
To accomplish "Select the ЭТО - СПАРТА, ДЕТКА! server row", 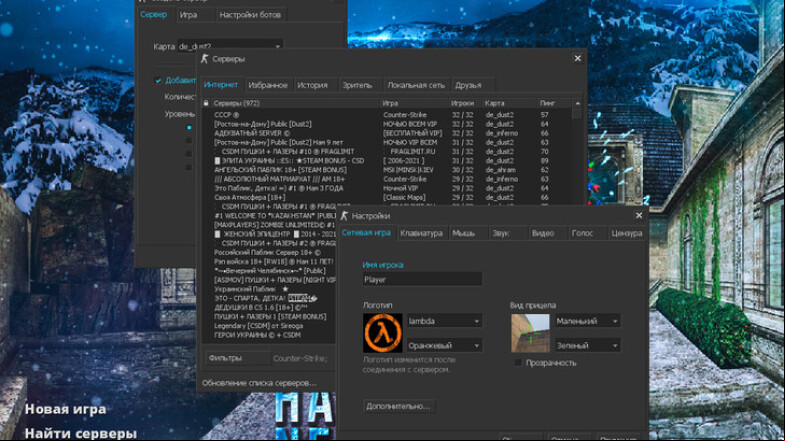I will click(x=269, y=298).
